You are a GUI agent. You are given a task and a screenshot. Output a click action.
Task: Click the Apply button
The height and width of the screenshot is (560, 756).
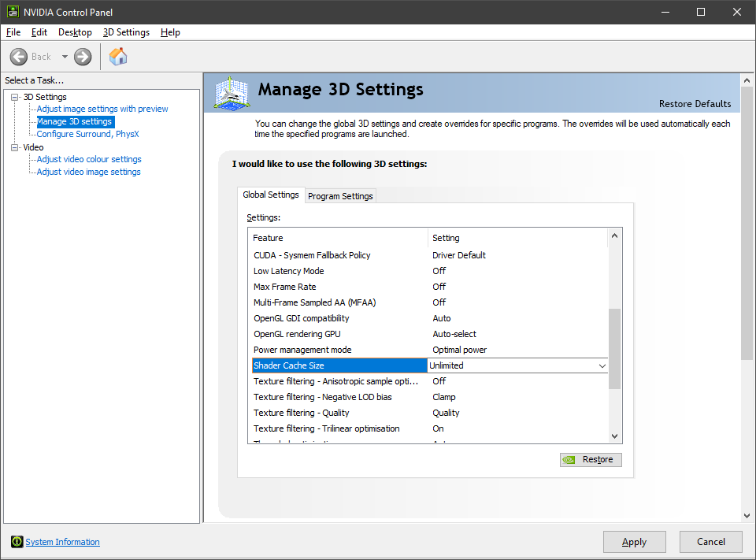pos(635,542)
